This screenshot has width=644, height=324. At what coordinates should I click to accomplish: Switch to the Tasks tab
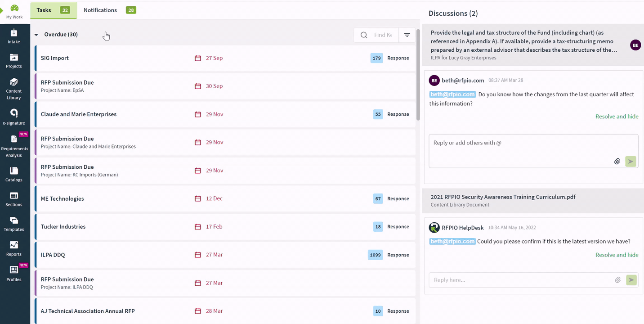tap(54, 10)
